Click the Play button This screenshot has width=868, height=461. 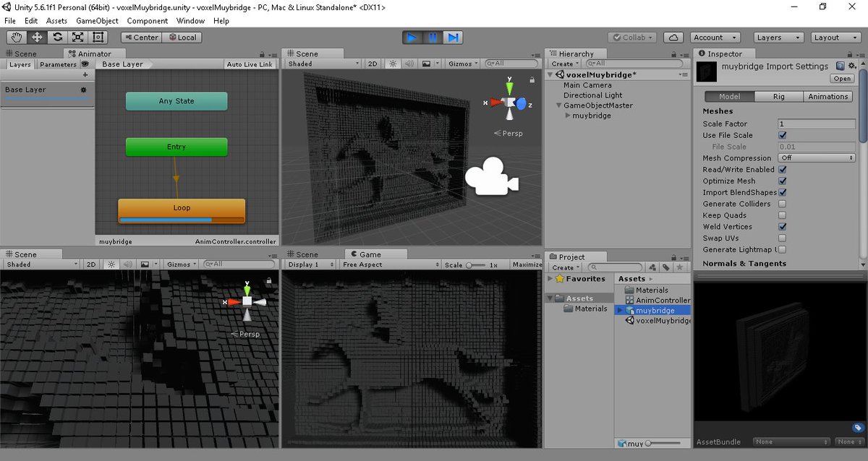pos(412,38)
